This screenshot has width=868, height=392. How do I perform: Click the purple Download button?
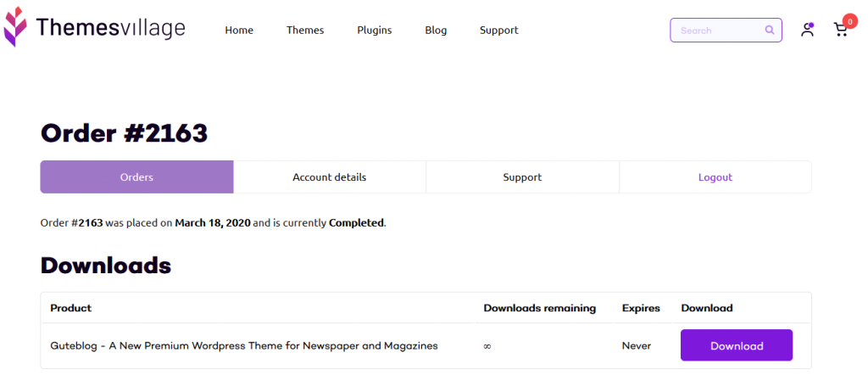pyautogui.click(x=737, y=345)
